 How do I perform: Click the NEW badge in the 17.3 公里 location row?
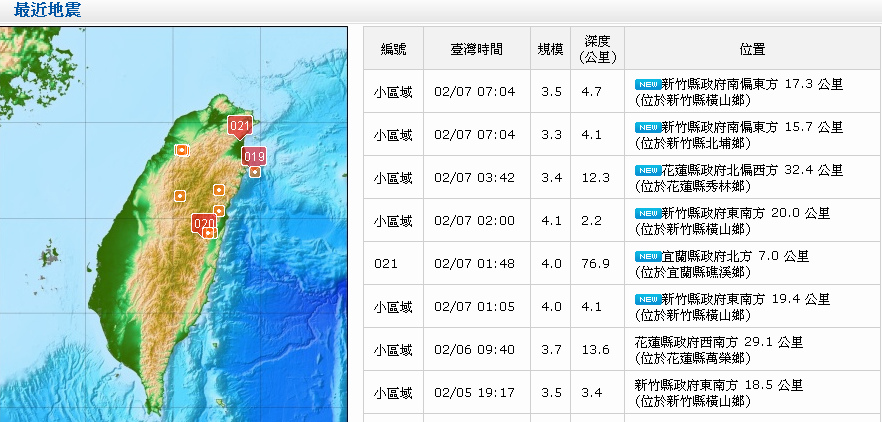pyautogui.click(x=647, y=84)
